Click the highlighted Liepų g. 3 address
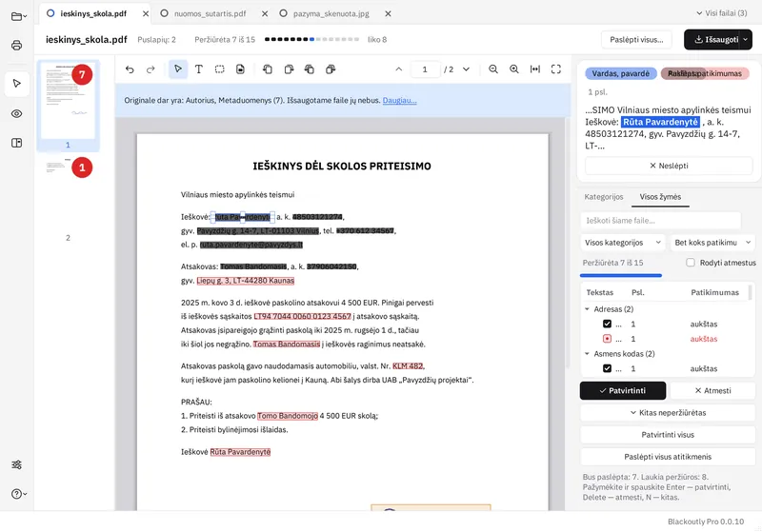This screenshot has height=532, width=762. 246,280
